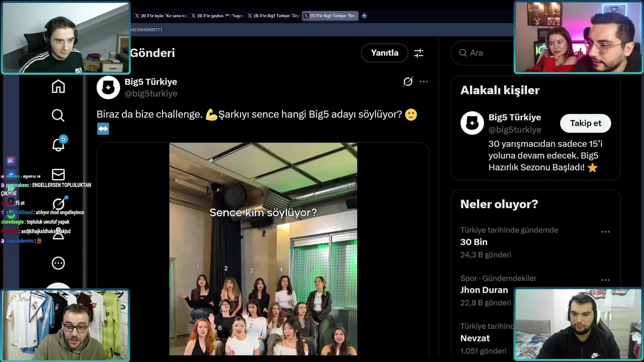Open Notifications bell with badge 5
The width and height of the screenshot is (644, 362).
coord(58,145)
